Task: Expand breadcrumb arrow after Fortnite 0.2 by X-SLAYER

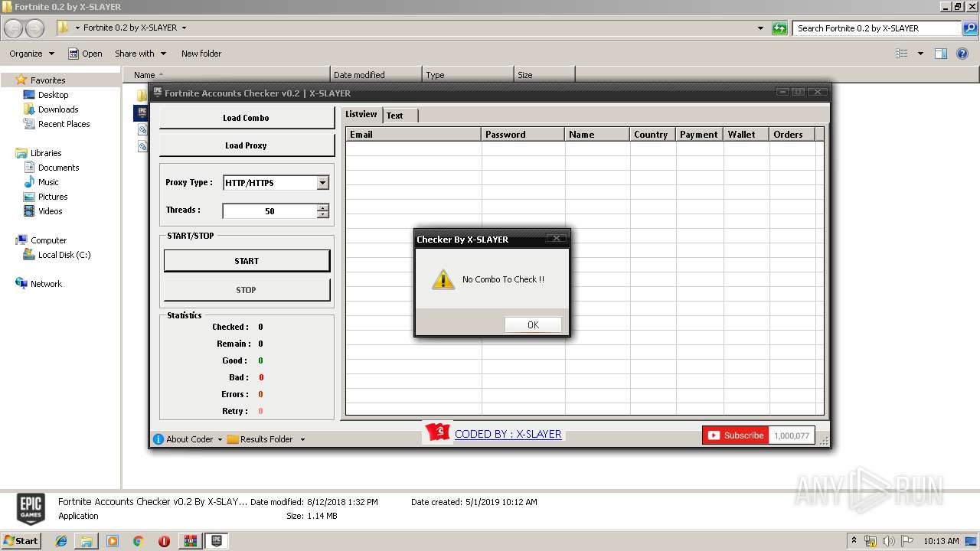Action: (184, 28)
